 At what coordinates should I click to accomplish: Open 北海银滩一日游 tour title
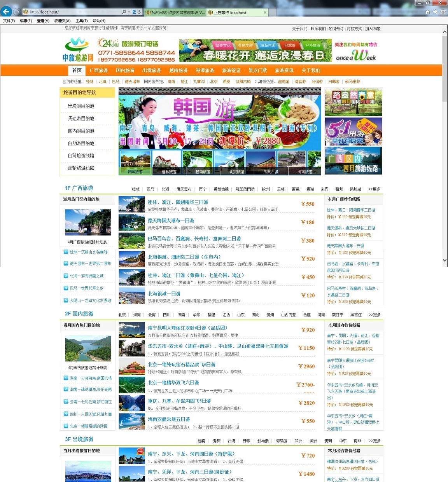164,293
